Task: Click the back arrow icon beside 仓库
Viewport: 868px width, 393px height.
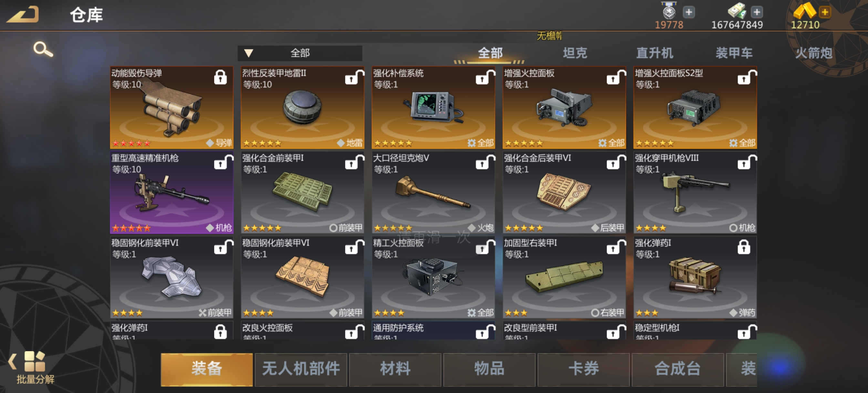Action: tap(23, 15)
